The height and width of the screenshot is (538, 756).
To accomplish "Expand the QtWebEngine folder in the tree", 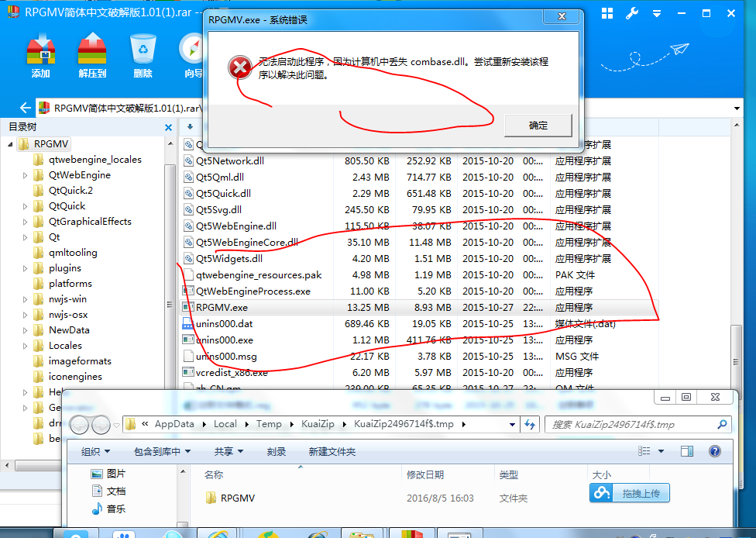I will tap(25, 175).
